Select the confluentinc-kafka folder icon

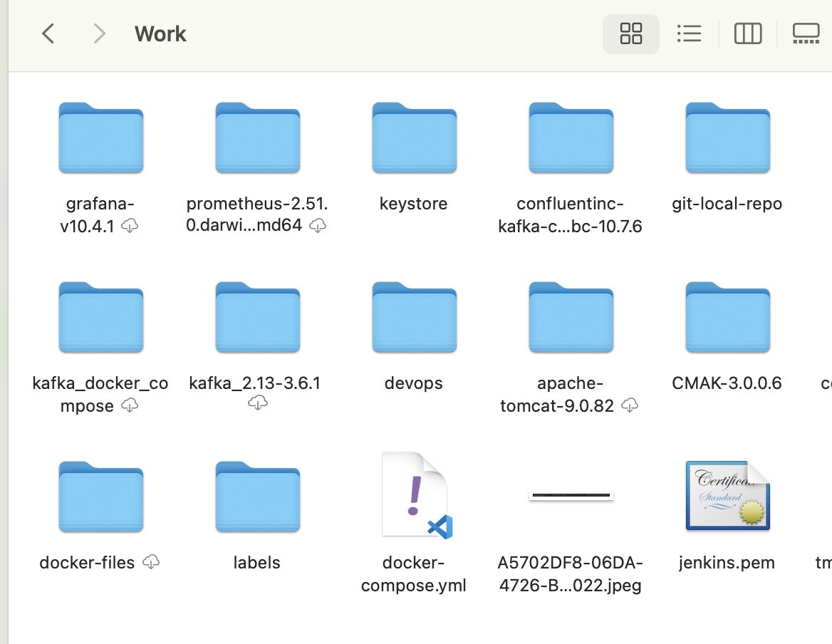click(571, 138)
